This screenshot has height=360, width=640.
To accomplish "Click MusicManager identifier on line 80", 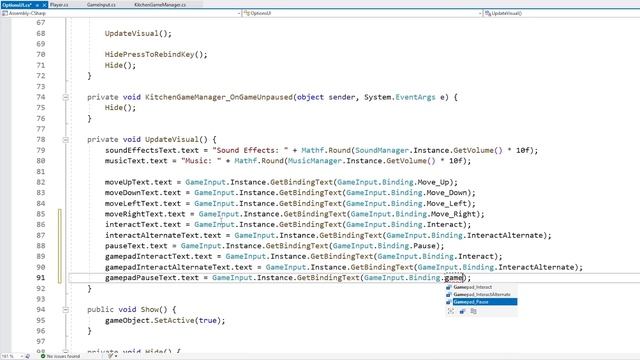I will 315,161.
